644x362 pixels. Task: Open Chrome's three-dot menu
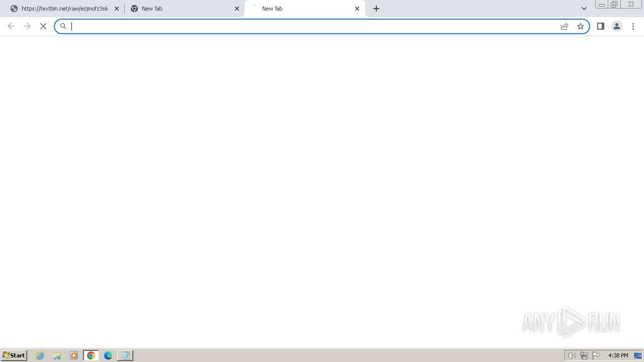tap(633, 26)
